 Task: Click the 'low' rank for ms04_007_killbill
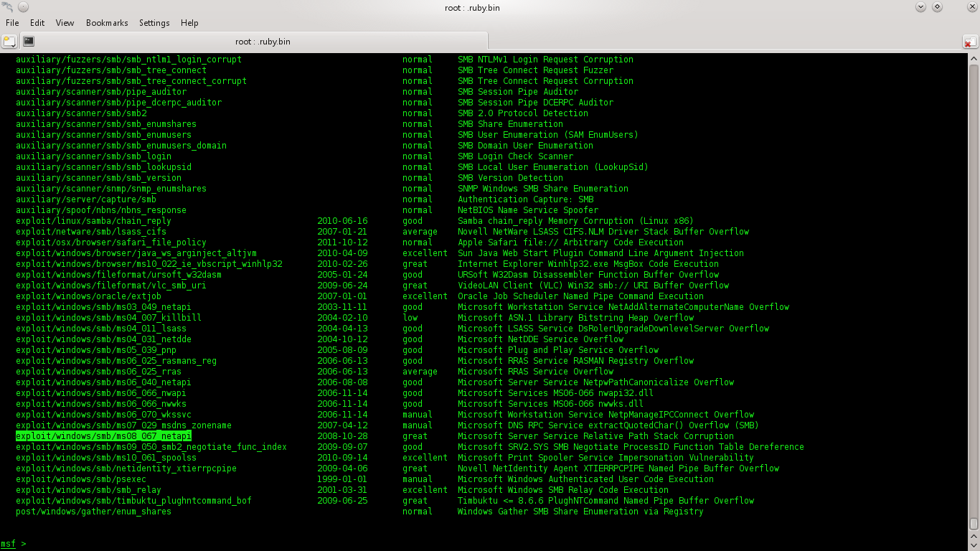pyautogui.click(x=410, y=318)
